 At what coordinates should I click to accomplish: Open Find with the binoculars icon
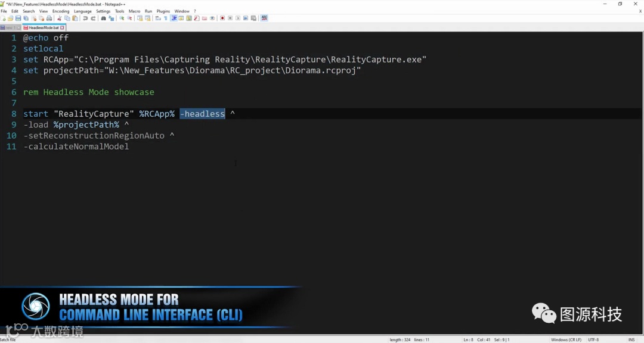[104, 18]
